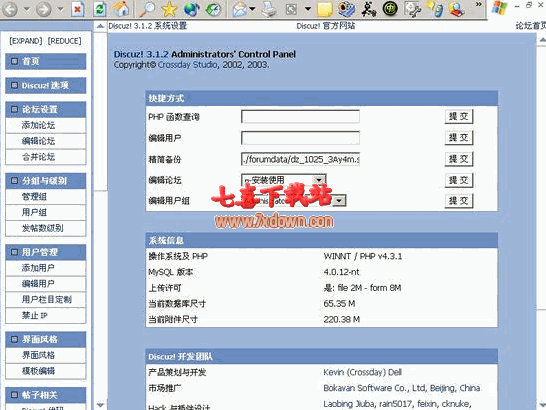Collapse the 首页 sidebar section box
Screen dimensions: 546x410
[14, 61]
